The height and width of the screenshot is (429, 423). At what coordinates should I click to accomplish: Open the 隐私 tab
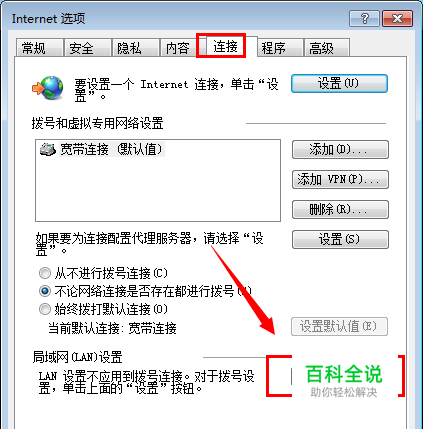tap(135, 48)
